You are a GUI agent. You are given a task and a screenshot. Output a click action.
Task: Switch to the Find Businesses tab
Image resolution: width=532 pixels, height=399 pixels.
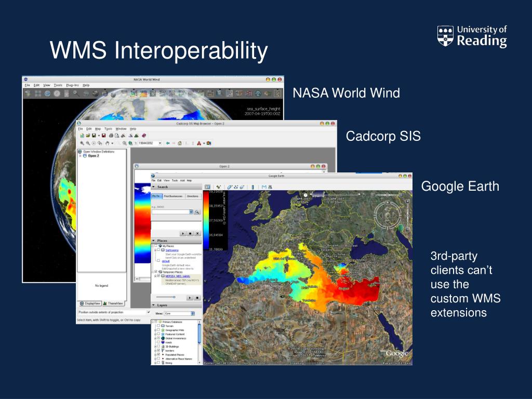pos(173,196)
